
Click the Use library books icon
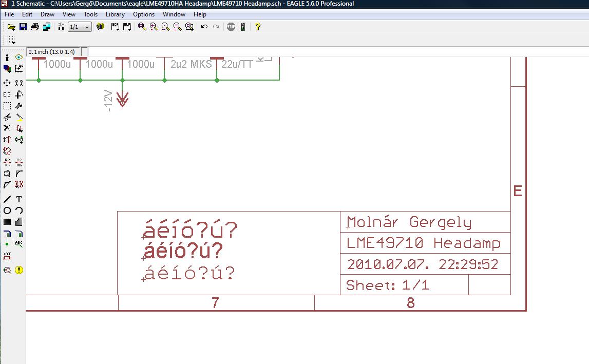click(100, 27)
